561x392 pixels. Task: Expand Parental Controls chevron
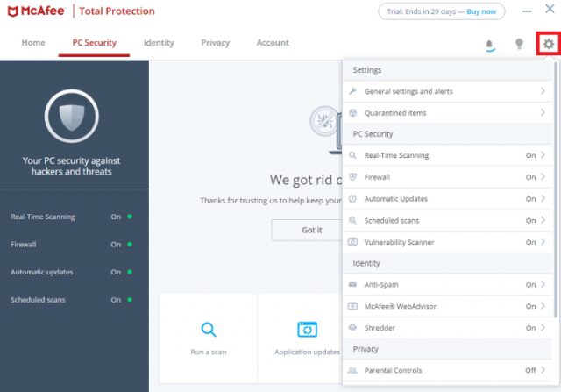[543, 370]
